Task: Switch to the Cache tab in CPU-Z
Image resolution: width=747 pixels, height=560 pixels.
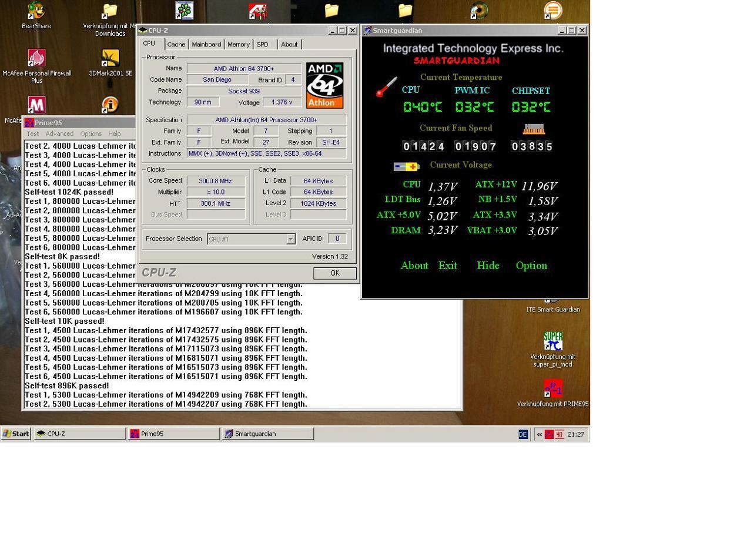Action: click(x=176, y=45)
